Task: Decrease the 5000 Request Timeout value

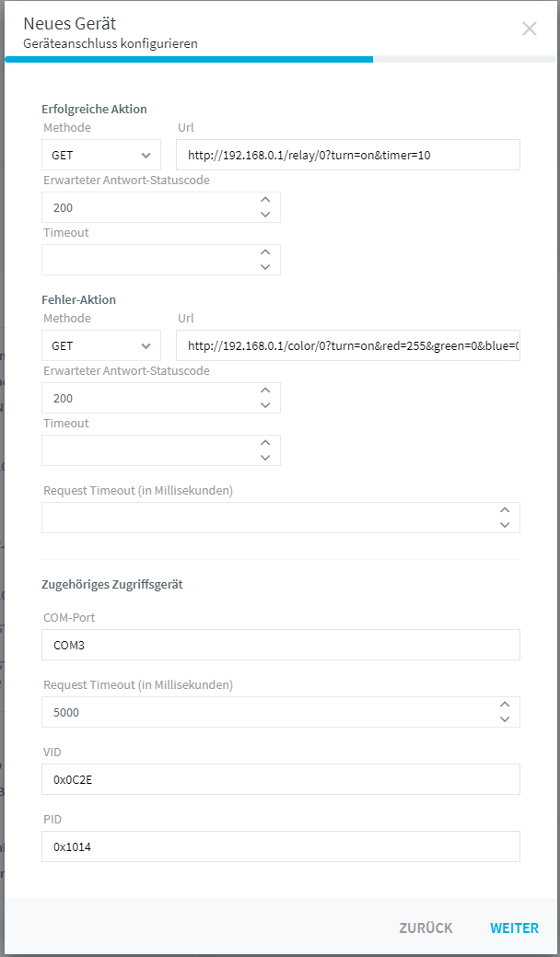Action: [505, 719]
